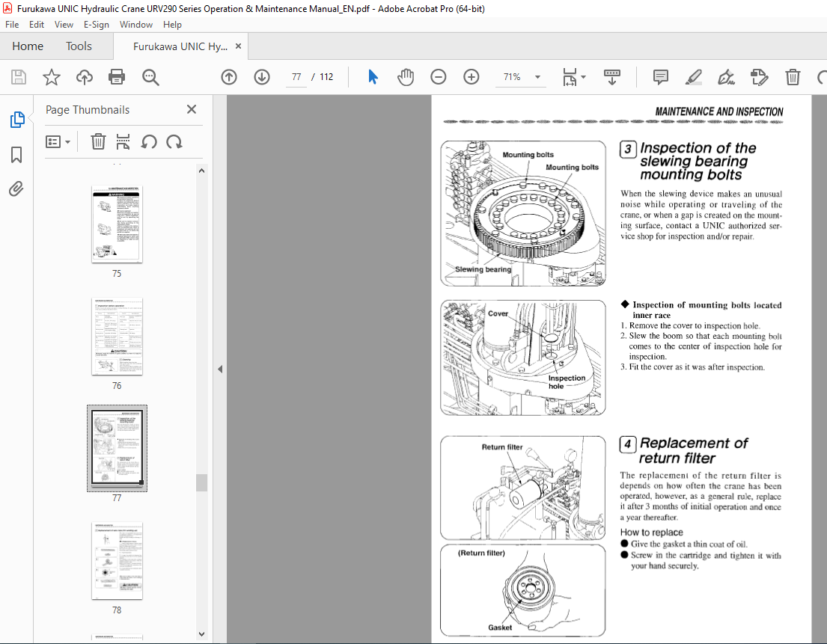Open the Attachments paperclip panel
This screenshot has height=644, width=827.
coord(16,188)
